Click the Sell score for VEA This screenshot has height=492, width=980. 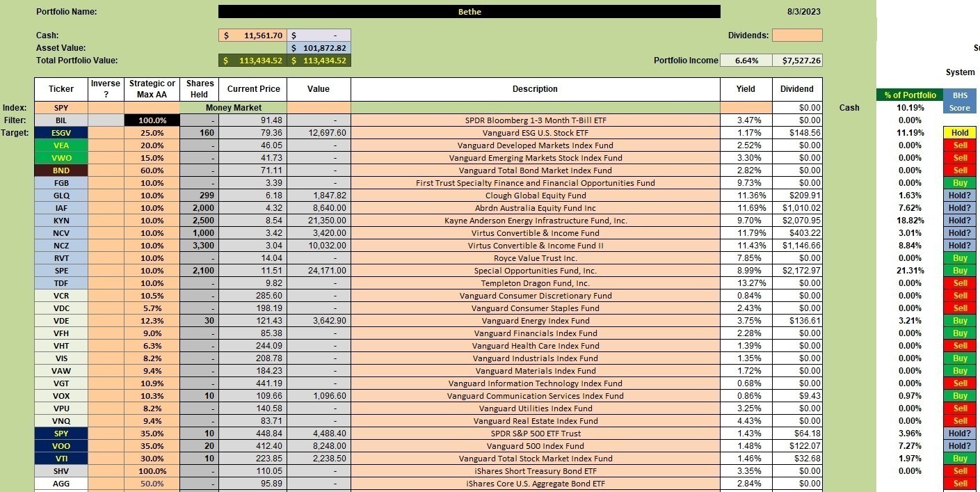960,145
